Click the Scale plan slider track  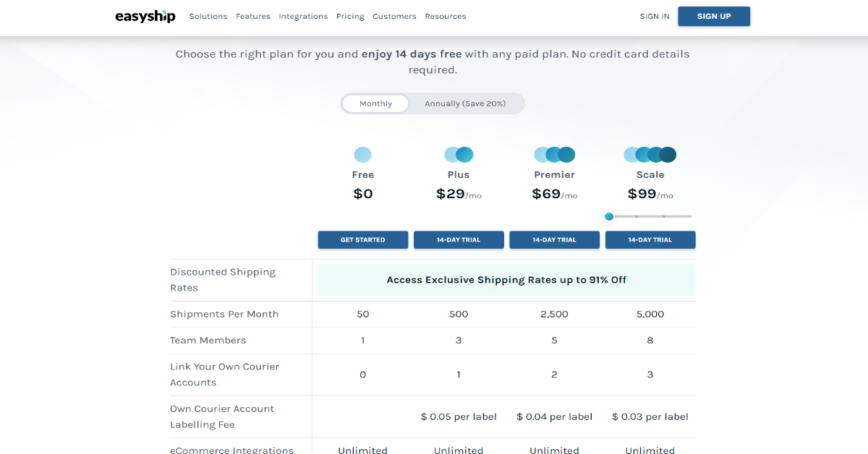pyautogui.click(x=650, y=216)
